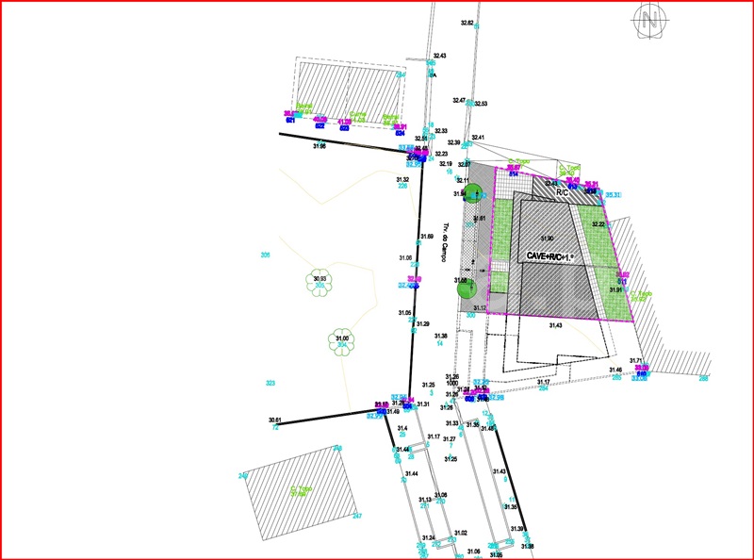Click the lower green circle near 31.08
Image resolution: width=754 pixels, height=560 pixels.
466,288
